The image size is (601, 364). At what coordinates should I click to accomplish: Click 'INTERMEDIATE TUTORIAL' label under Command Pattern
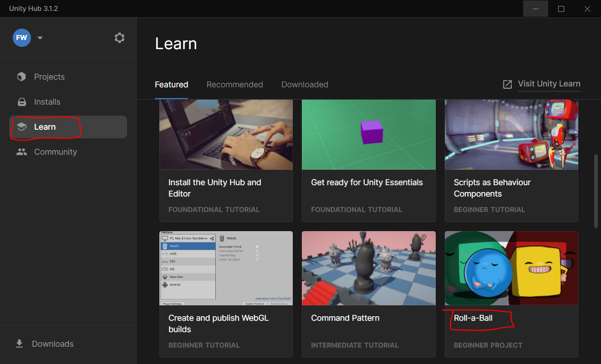(355, 345)
